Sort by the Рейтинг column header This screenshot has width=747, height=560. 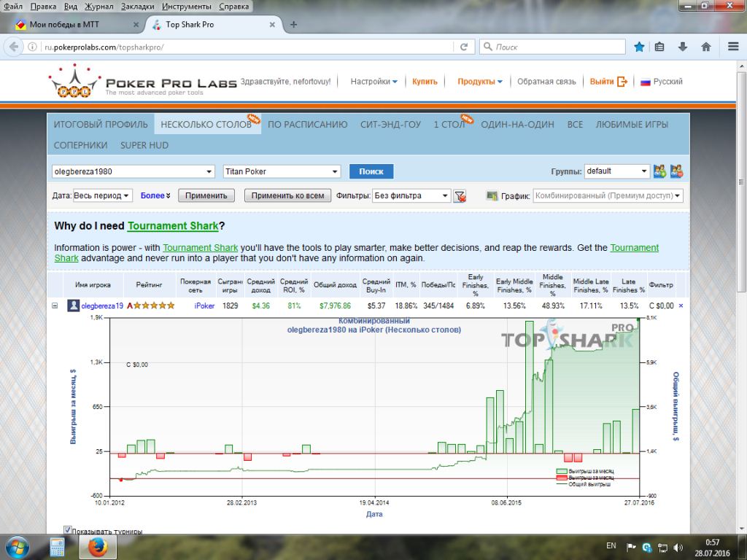click(149, 285)
